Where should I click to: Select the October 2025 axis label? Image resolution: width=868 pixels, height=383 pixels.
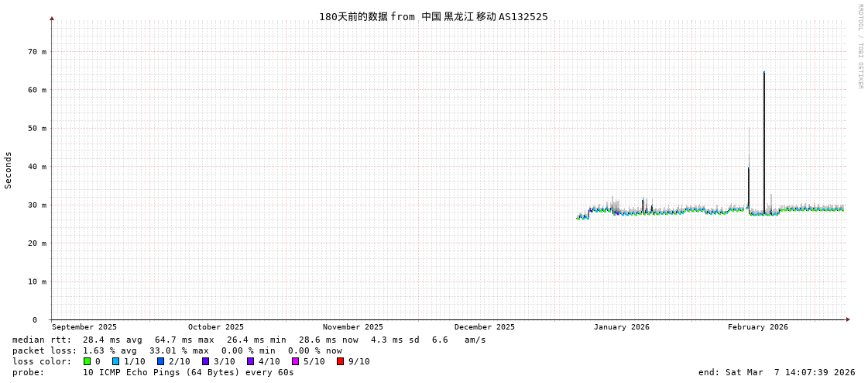(215, 327)
